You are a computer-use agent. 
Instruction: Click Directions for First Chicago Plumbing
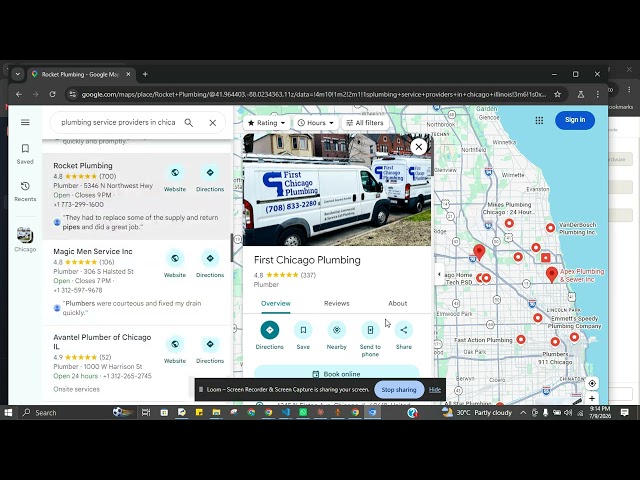coord(269,330)
